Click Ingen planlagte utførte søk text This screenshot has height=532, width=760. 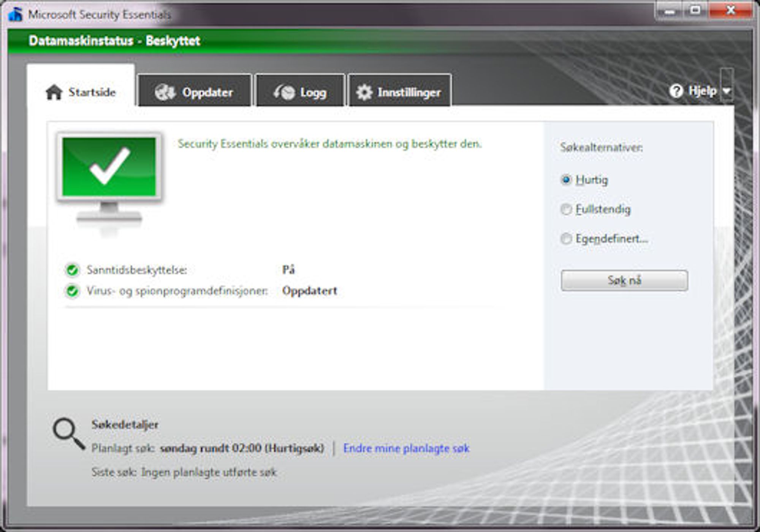point(209,472)
